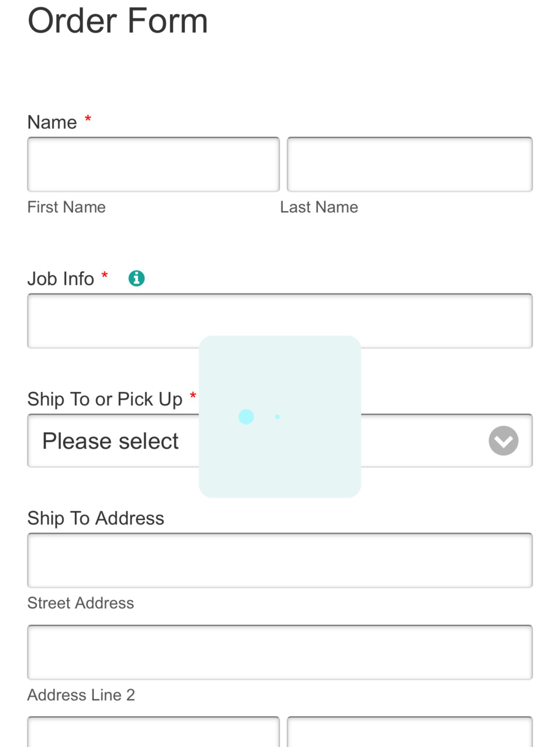Open dropdown via gray chevron arrow icon
This screenshot has width=560, height=747.
[x=503, y=441]
